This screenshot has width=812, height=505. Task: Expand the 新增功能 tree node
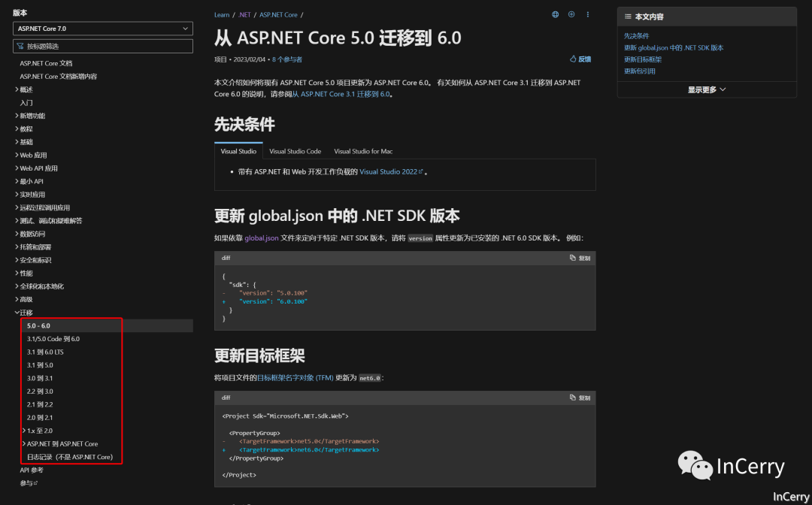pos(17,116)
